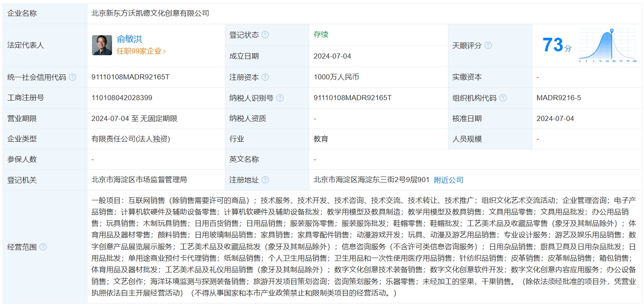Image resolution: width=644 pixels, height=306 pixels.
Task: Click help icon next to 注册资本
Action: point(265,77)
